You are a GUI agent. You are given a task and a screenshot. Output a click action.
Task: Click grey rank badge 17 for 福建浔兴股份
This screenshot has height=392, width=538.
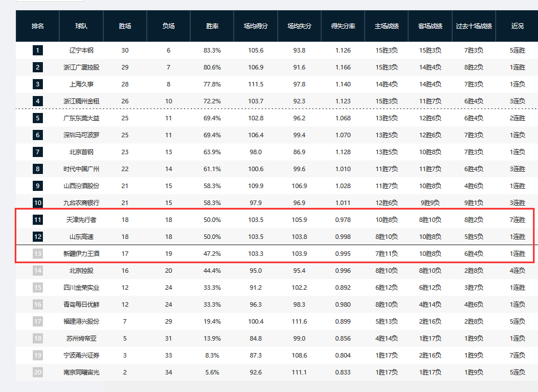pyautogui.click(x=38, y=321)
